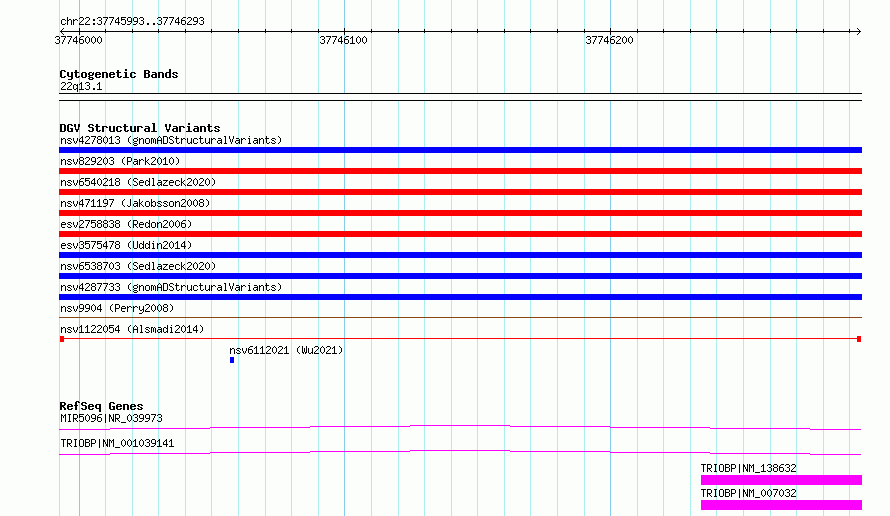Select the Cytogenetic Bands track heading
This screenshot has height=516, width=890.
(119, 74)
